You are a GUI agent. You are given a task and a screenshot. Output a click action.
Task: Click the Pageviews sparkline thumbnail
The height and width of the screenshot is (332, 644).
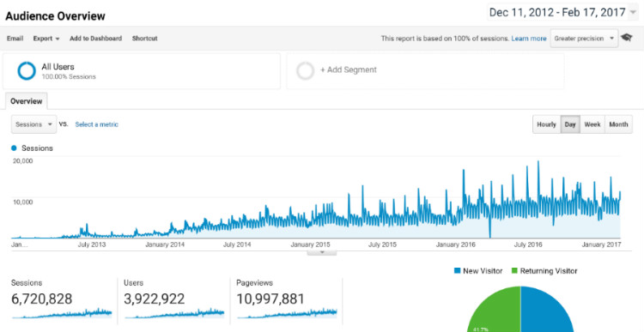click(287, 313)
